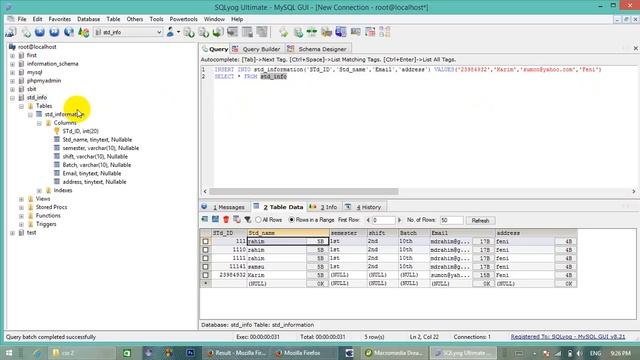Image resolution: width=640 pixels, height=360 pixels.
Task: Open the Favorites menu
Action: tap(60, 19)
